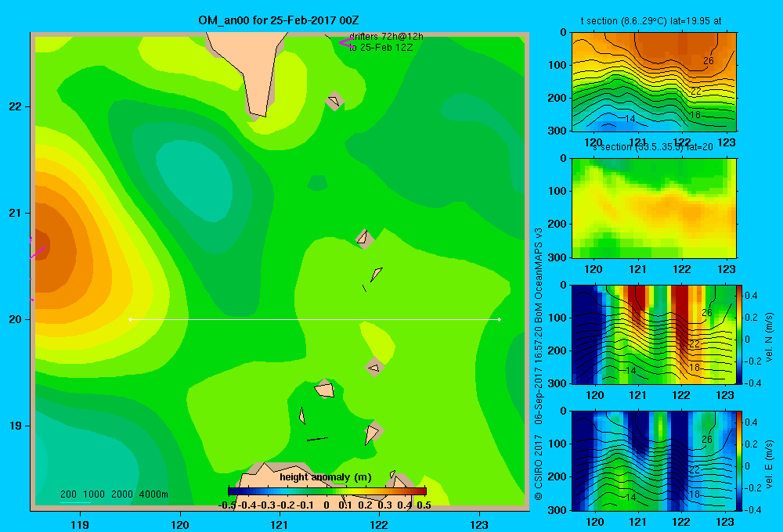Click the 'height anomaly (m)' label
Viewport: 783px width, 532px height.
326,477
